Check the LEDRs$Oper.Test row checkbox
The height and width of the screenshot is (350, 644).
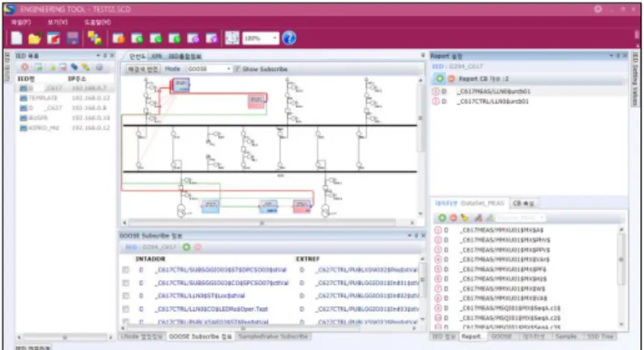(126, 309)
